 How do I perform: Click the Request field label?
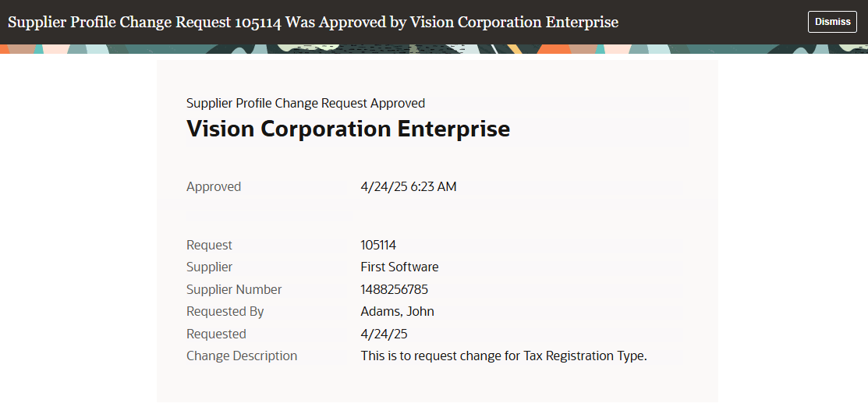pyautogui.click(x=209, y=245)
